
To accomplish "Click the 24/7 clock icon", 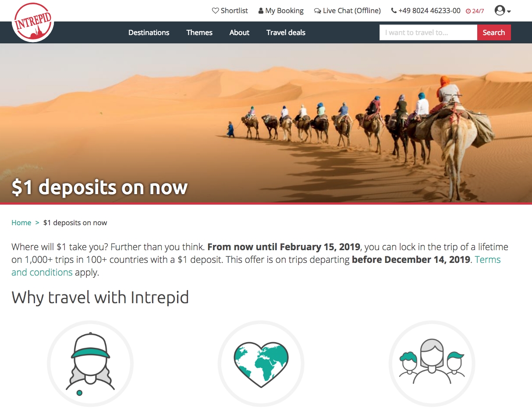I will point(468,11).
